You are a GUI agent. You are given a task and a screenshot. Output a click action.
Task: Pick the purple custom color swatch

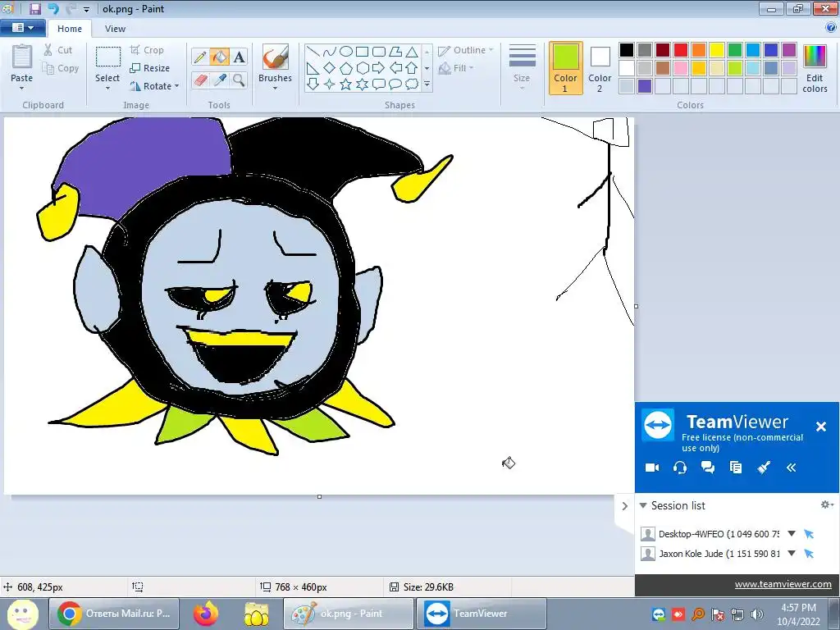click(x=645, y=85)
